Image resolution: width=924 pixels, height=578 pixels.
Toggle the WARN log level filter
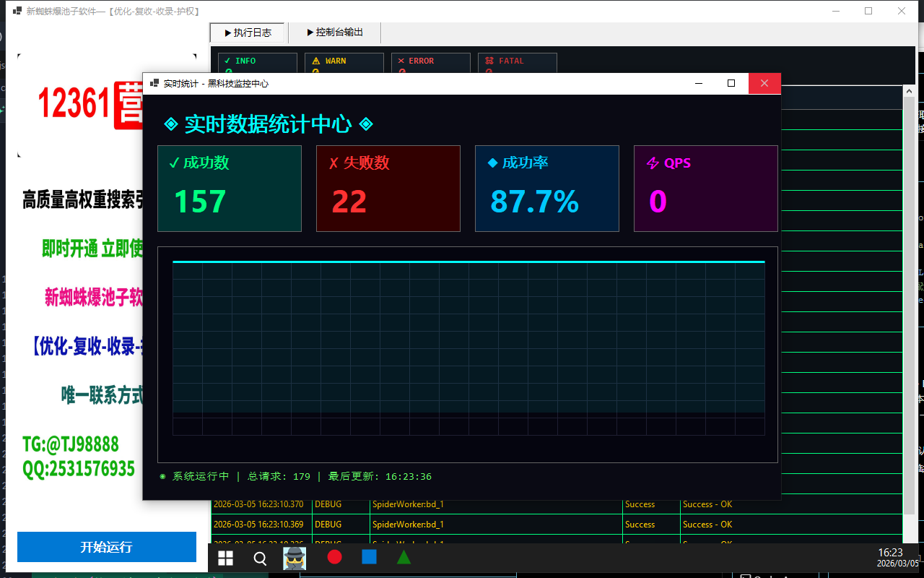coord(344,63)
